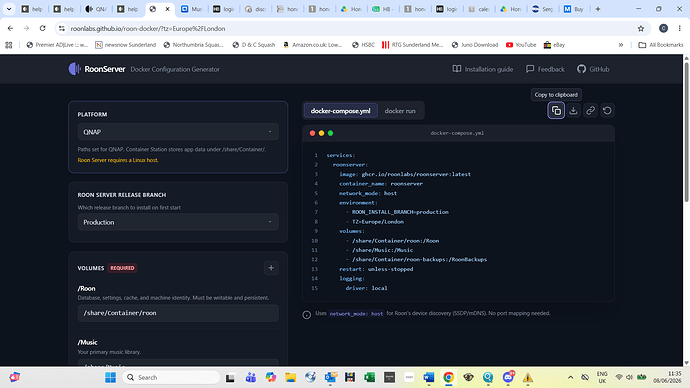Switch to the docker run tab
This screenshot has height=388, width=690.
click(x=400, y=111)
